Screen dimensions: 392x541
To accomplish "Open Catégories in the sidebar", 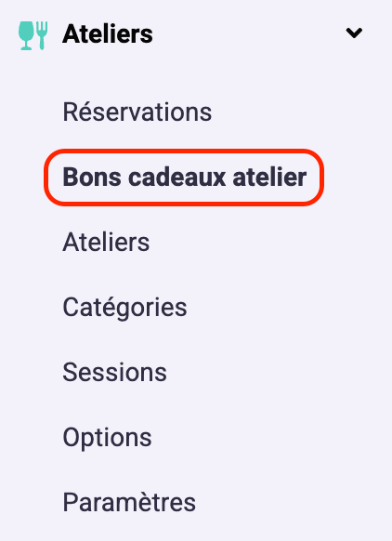I will point(124,308).
